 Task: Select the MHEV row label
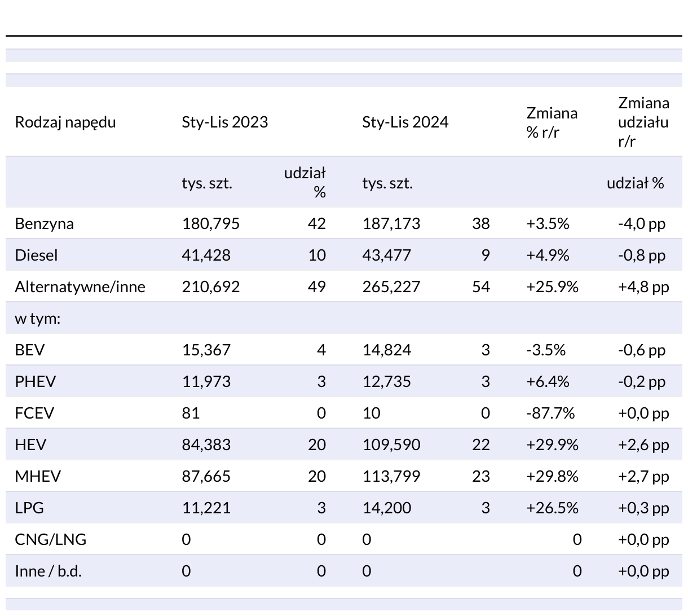click(38, 477)
